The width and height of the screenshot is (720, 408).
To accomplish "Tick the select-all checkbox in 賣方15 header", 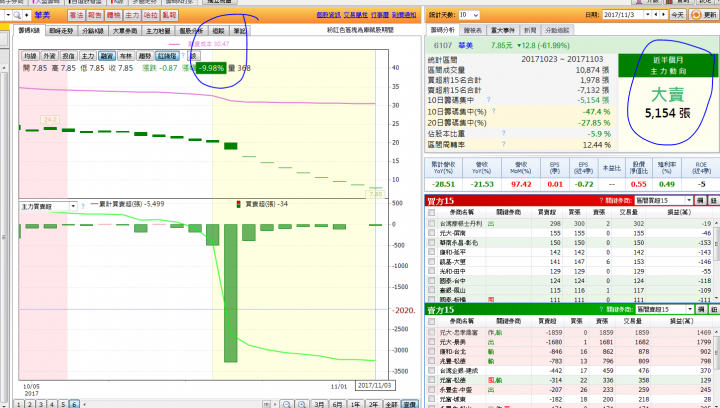I will point(431,321).
